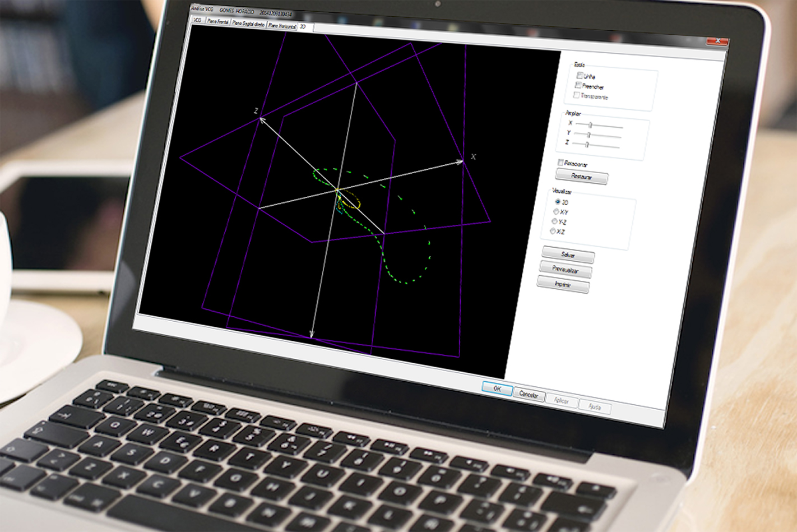Click the Aplicar button
Viewport: 797px width, 532px height.
pos(562,400)
